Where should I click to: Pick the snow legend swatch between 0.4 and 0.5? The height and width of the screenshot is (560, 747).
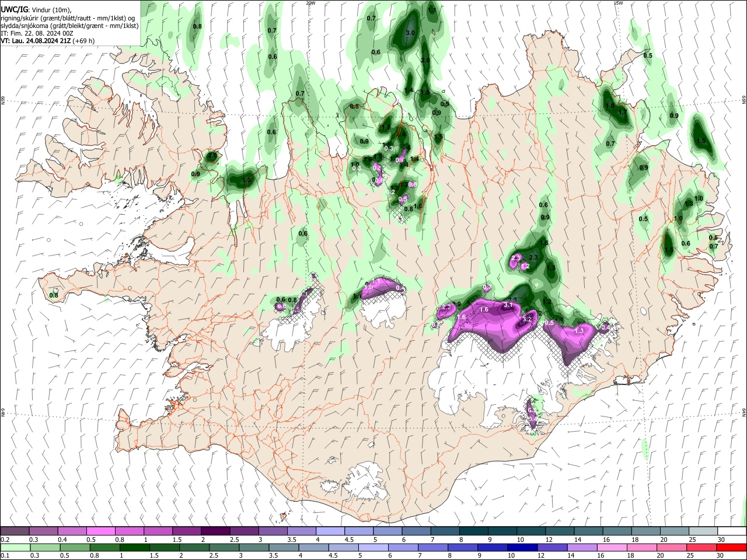72,531
